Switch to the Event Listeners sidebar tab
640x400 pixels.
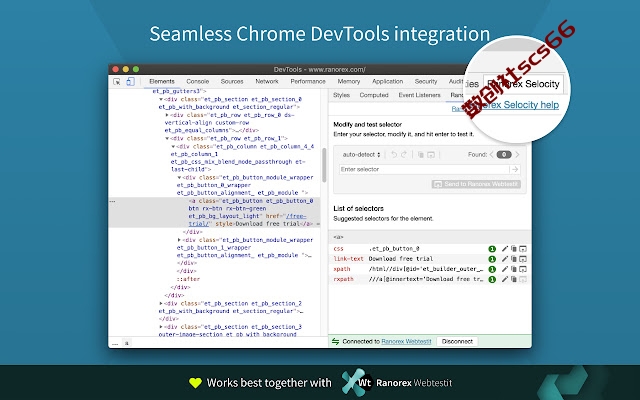[419, 95]
